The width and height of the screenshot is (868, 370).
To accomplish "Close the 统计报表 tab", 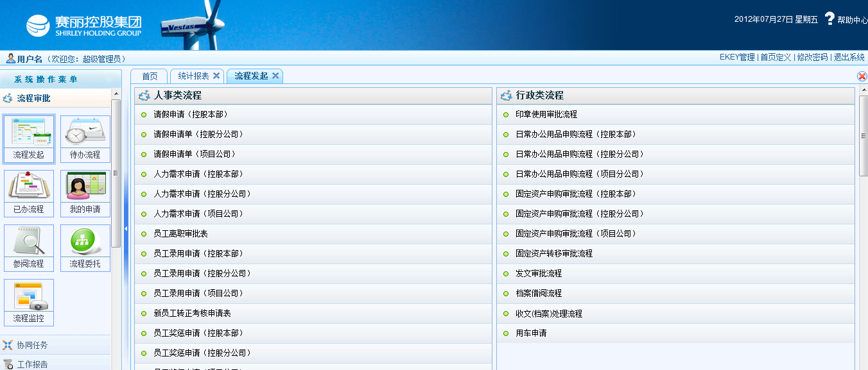I will pos(216,76).
